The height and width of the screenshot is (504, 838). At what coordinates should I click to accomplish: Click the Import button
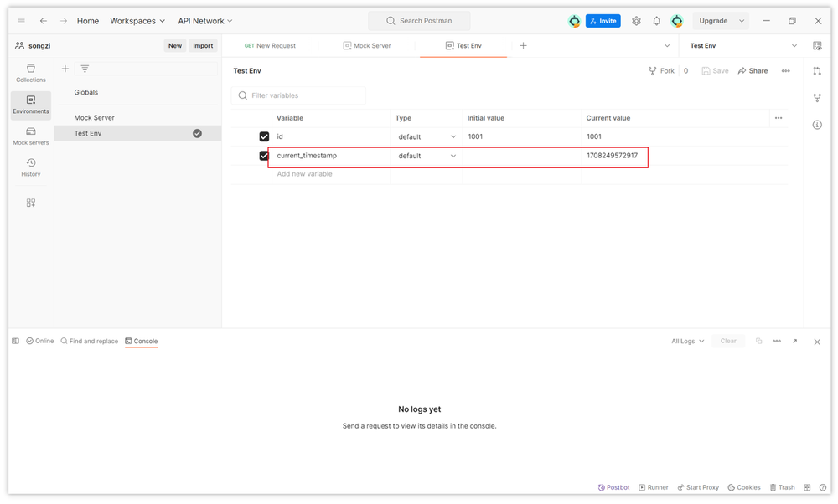[203, 46]
